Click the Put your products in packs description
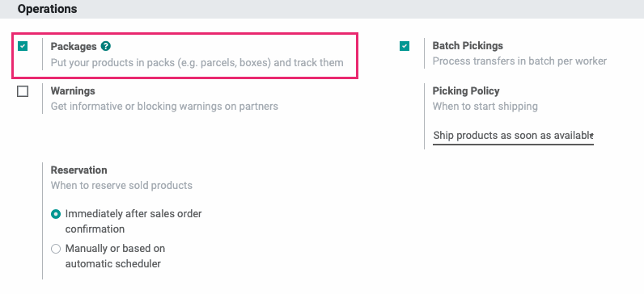This screenshot has width=644, height=294. pyautogui.click(x=197, y=63)
